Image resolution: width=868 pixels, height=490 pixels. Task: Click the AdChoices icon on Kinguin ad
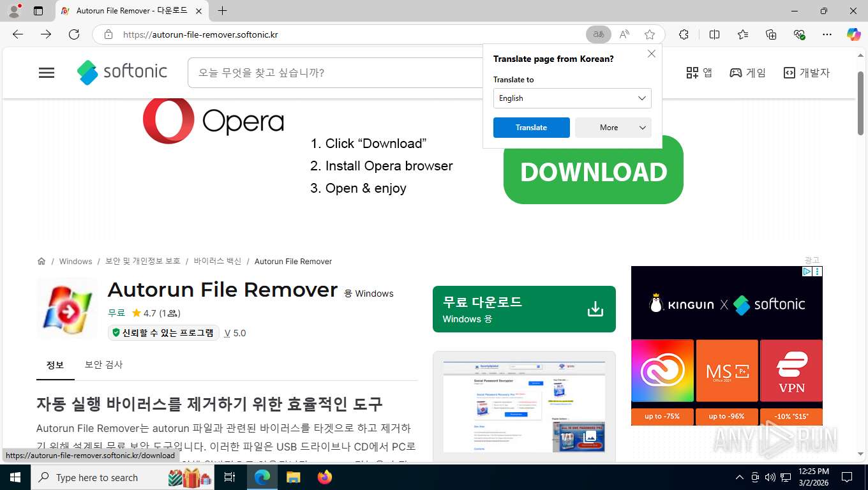tap(807, 272)
